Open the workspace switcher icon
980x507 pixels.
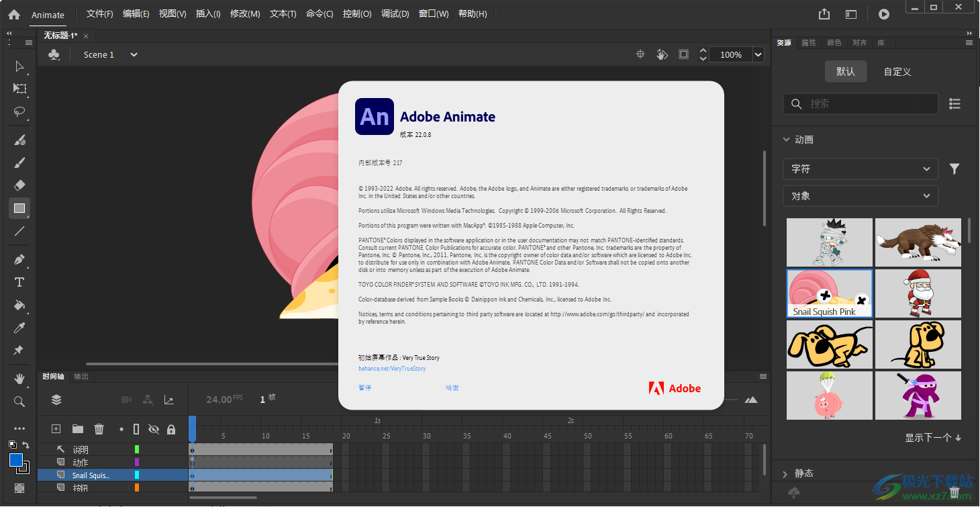point(851,14)
